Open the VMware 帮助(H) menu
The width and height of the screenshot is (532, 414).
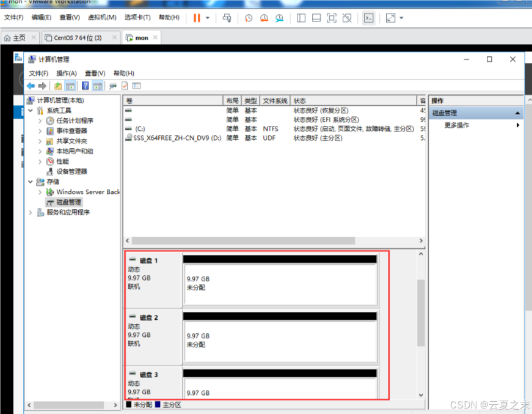tap(169, 17)
